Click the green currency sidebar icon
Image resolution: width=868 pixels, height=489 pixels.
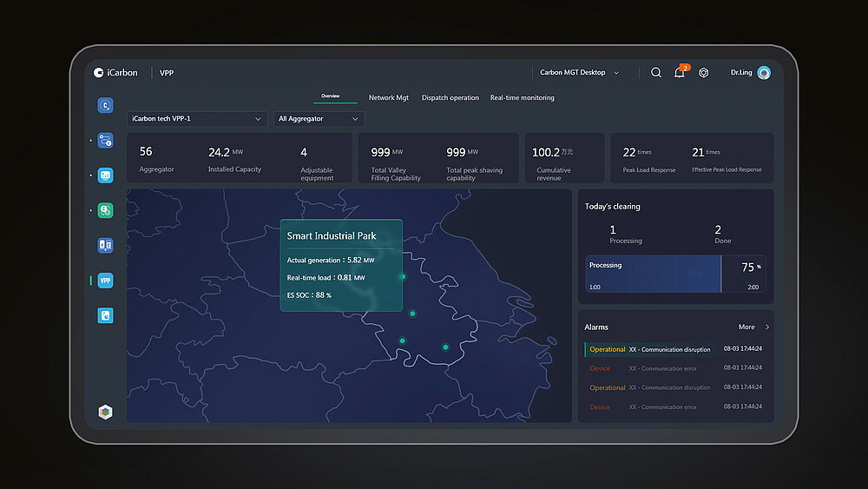[x=105, y=210]
